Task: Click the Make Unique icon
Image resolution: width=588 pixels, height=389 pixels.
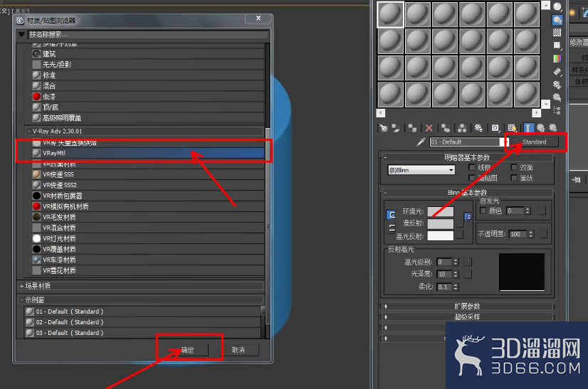Action: (x=462, y=128)
